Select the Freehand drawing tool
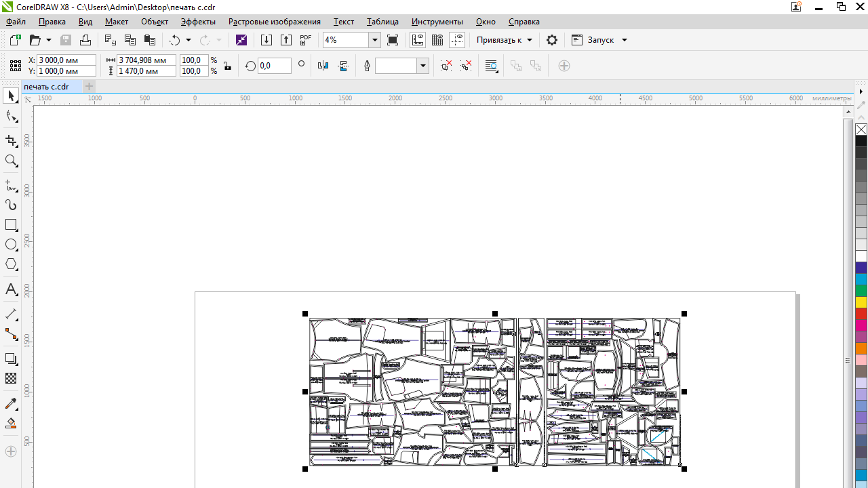868x488 pixels. 11,184
